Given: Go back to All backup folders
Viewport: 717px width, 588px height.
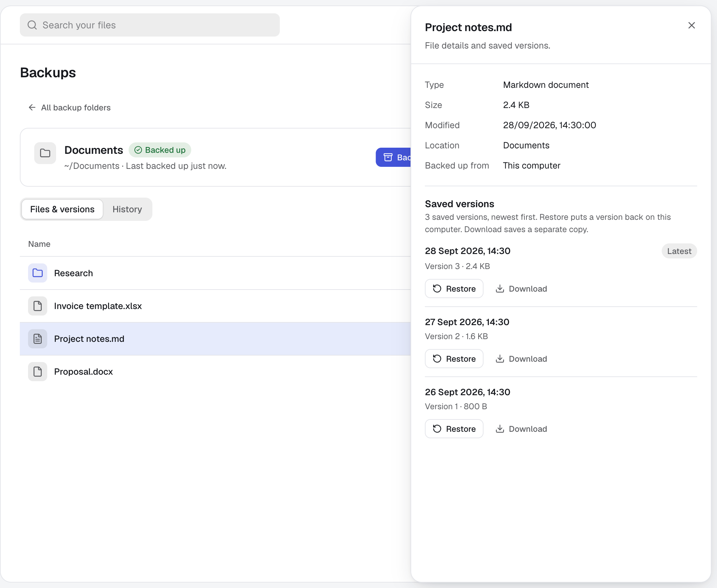Looking at the screenshot, I should pos(69,107).
